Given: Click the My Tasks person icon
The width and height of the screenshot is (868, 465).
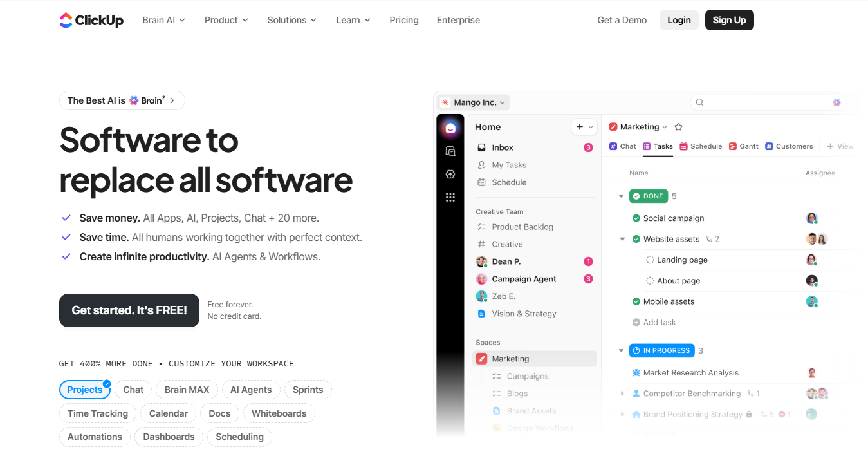Looking at the screenshot, I should click(481, 165).
